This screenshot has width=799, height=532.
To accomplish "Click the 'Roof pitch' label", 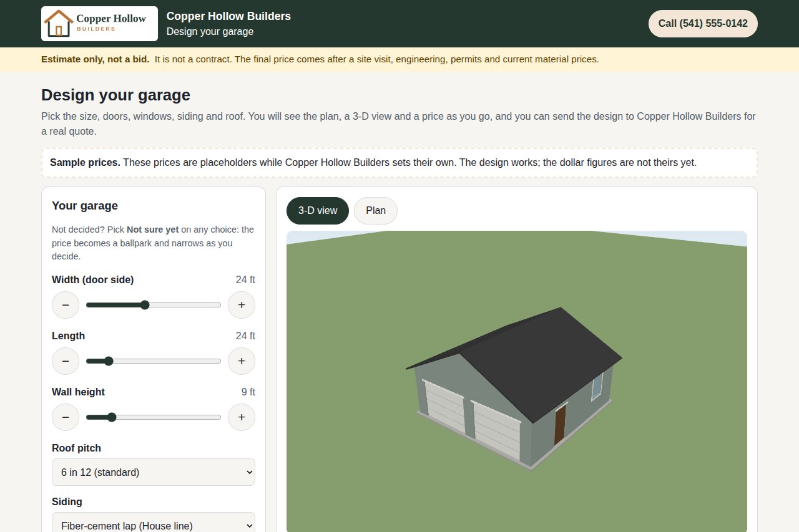I will (x=76, y=448).
